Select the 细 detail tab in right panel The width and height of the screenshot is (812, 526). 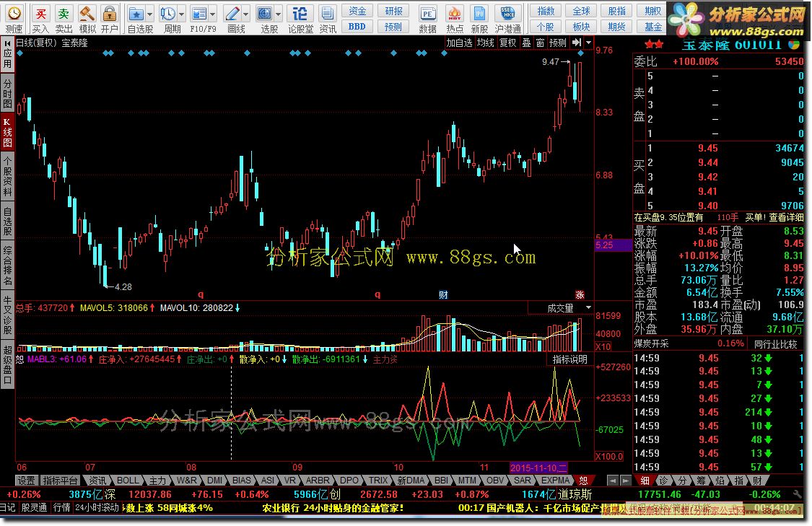(x=645, y=481)
